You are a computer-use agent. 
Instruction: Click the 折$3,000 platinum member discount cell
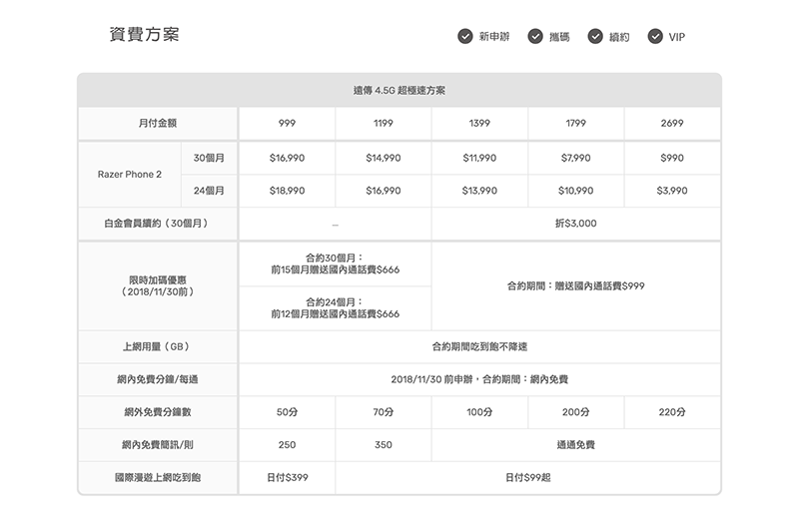(575, 224)
